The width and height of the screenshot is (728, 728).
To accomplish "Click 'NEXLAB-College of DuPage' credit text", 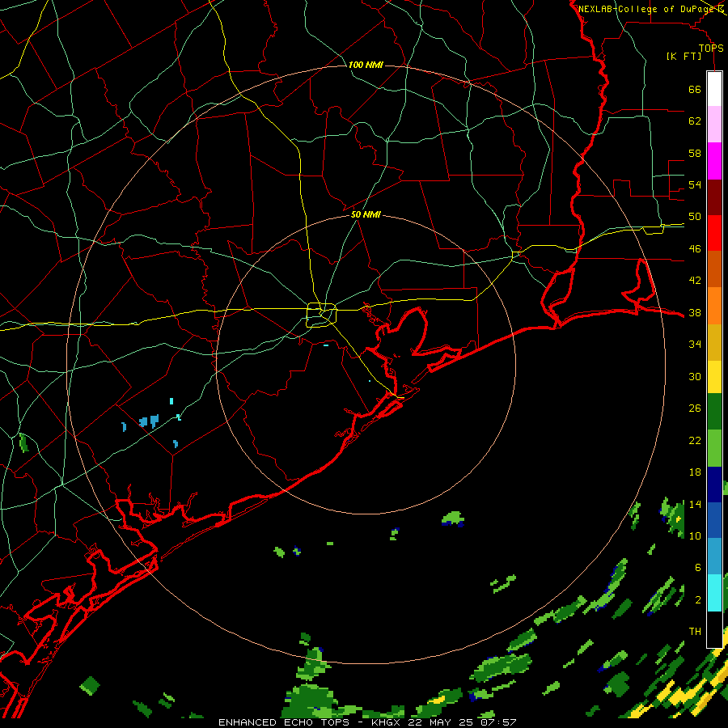I will (x=645, y=9).
